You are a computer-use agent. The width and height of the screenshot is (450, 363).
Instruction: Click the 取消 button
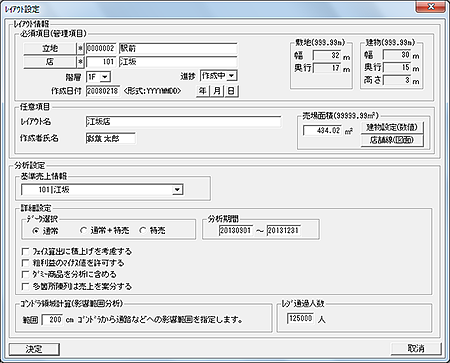point(416,349)
